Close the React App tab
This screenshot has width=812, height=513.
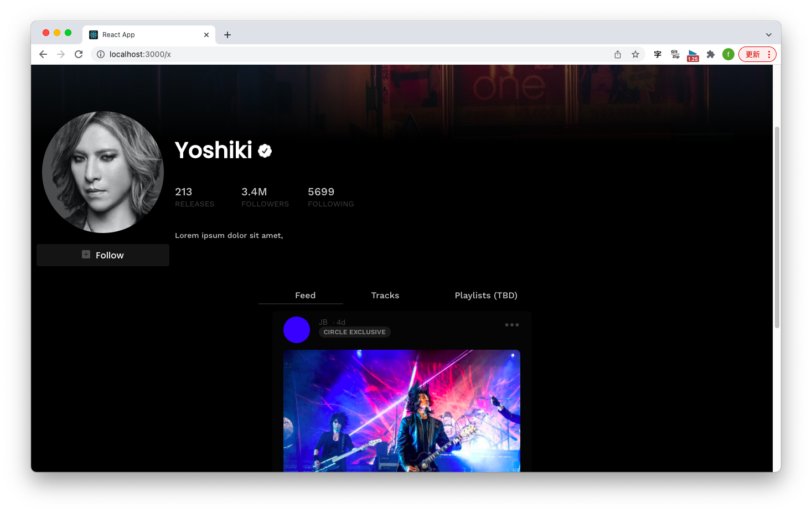(x=206, y=35)
